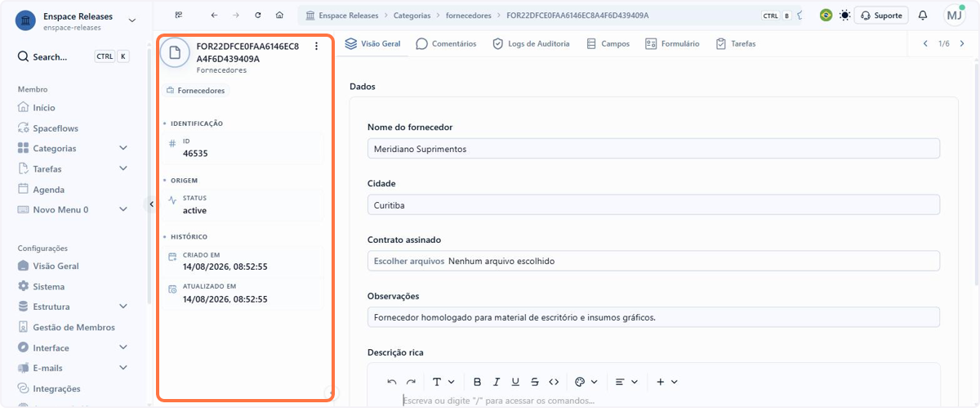
Task: Expand the Interface menu chevron
Action: (x=123, y=347)
